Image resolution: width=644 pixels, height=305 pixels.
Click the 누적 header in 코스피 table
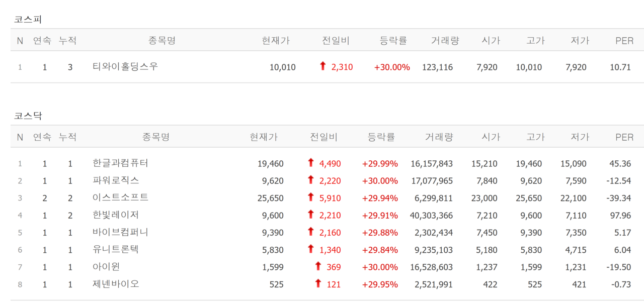67,41
